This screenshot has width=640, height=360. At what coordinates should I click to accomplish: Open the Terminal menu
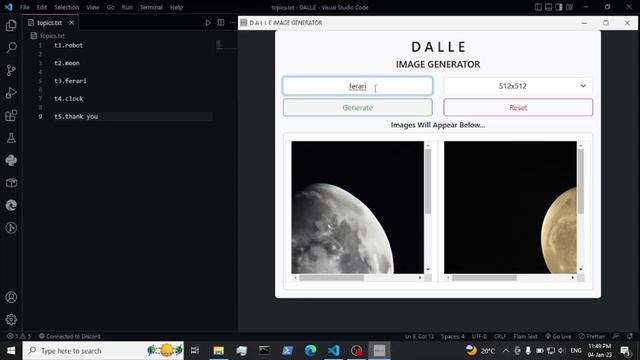pos(151,7)
